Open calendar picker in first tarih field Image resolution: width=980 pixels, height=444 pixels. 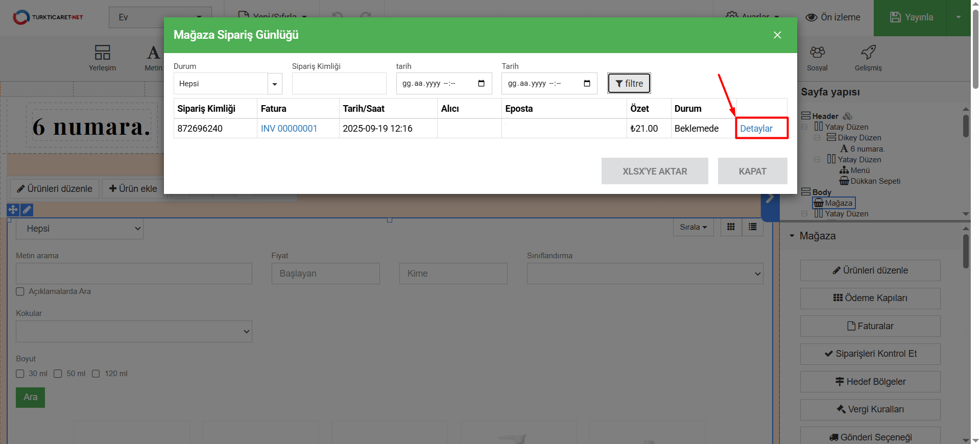(481, 84)
